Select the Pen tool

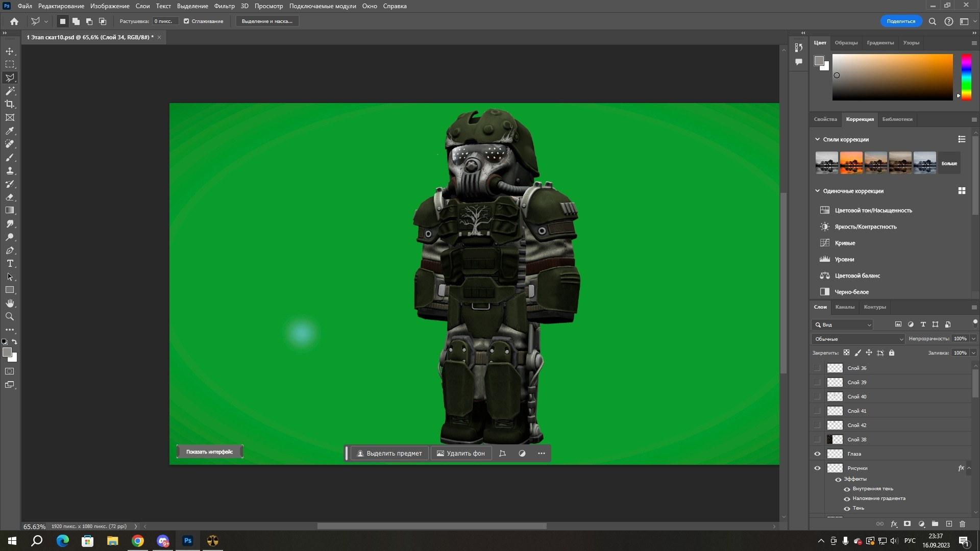[x=10, y=250]
